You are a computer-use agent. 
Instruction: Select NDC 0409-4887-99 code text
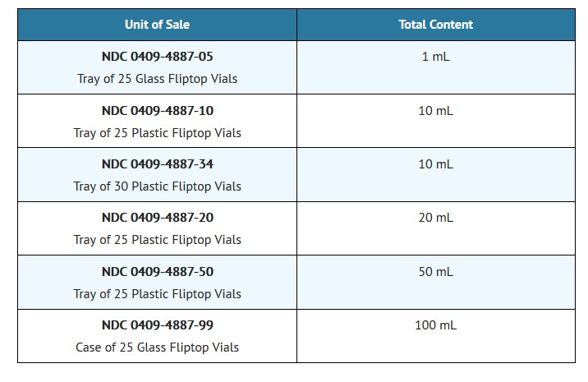tap(157, 325)
